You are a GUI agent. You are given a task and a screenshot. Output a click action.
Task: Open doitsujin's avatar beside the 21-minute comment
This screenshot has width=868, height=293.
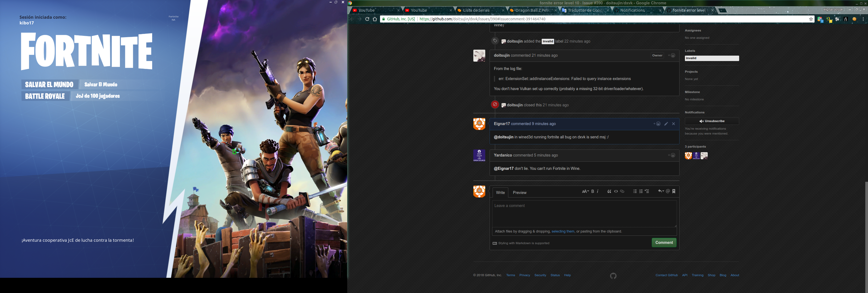click(479, 56)
